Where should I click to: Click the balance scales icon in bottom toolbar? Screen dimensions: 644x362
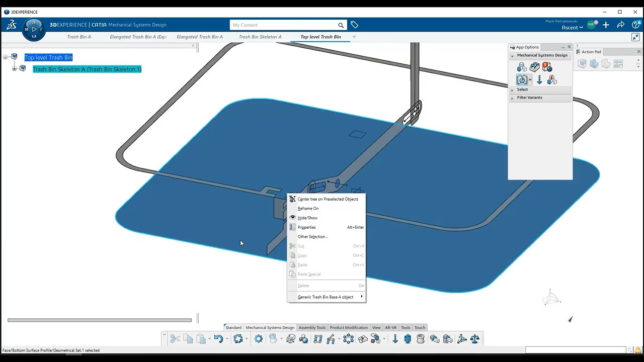(475, 339)
